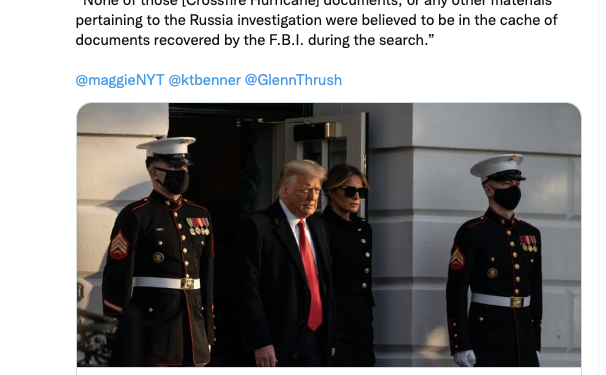Open the @maggieNYT profile mention
The image size is (606, 375).
tap(120, 80)
